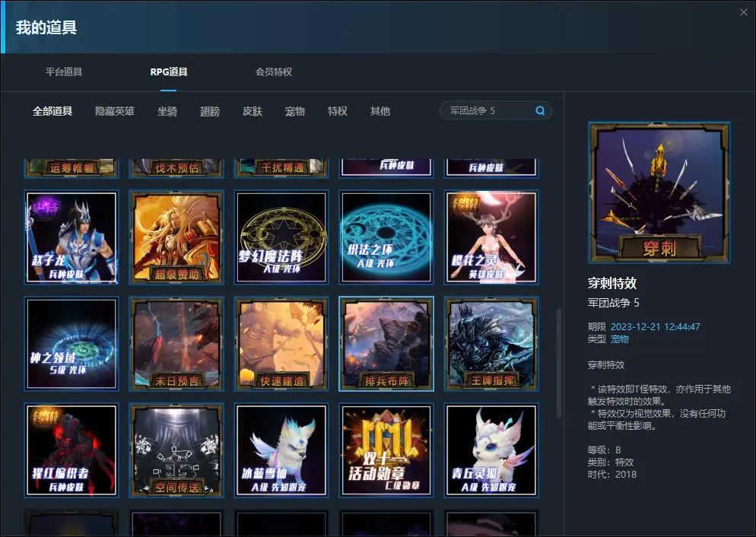This screenshot has height=537, width=756.
Task: Select the 织法之环 A级光环 item
Action: pos(386,237)
